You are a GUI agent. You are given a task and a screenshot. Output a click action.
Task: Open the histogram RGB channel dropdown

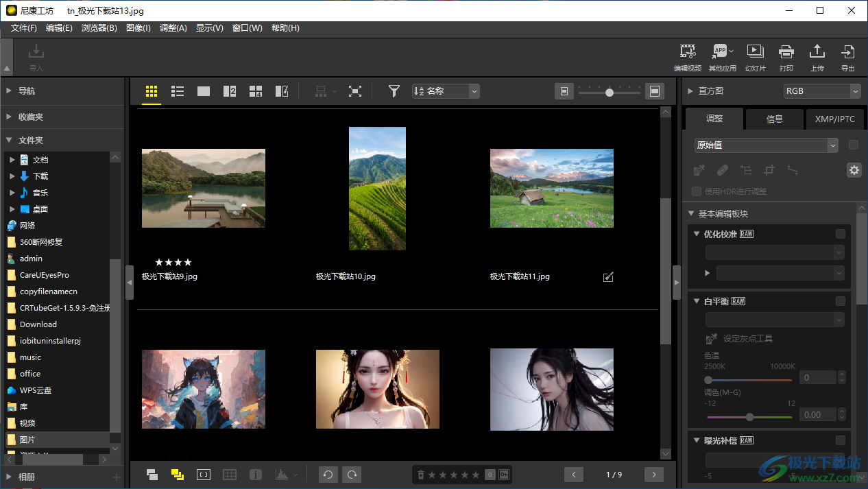pos(822,91)
